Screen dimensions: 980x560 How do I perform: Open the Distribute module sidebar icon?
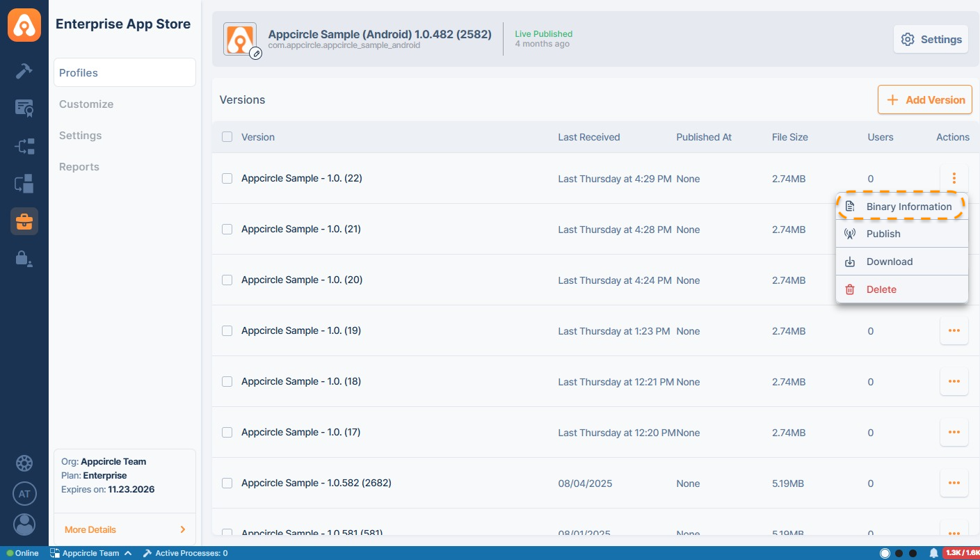coord(24,146)
